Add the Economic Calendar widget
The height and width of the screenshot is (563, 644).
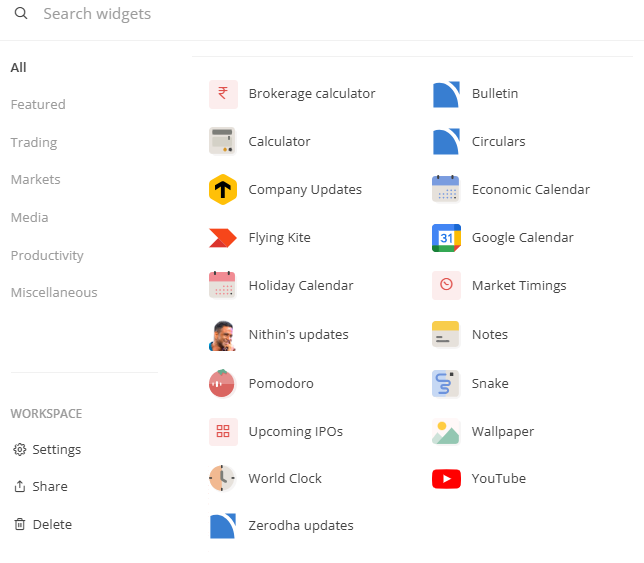tap(530, 190)
